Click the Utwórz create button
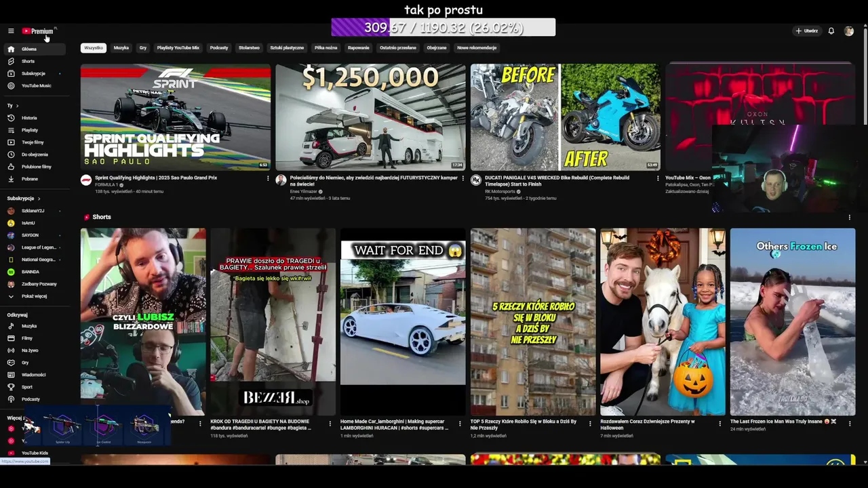This screenshot has width=868, height=488. [x=807, y=31]
